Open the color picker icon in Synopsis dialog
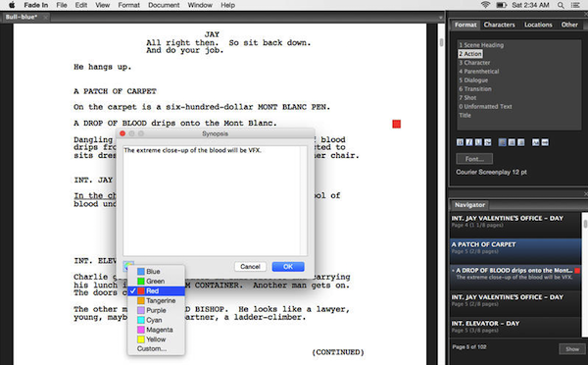This screenshot has width=588, height=365. [x=128, y=266]
